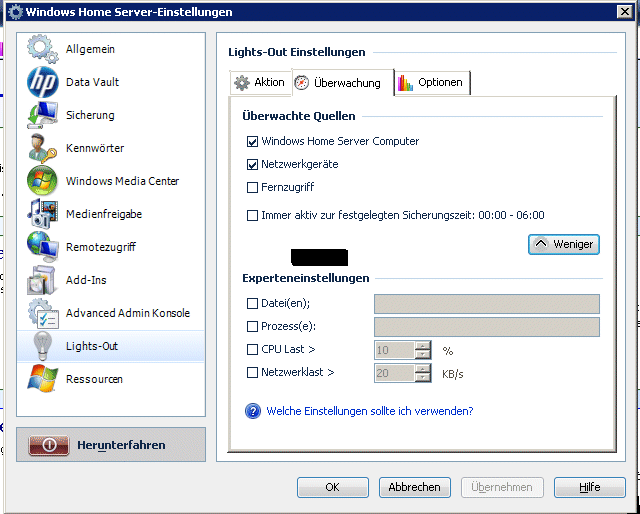Click the blue help question mark icon
640x514 pixels.
pos(253,411)
